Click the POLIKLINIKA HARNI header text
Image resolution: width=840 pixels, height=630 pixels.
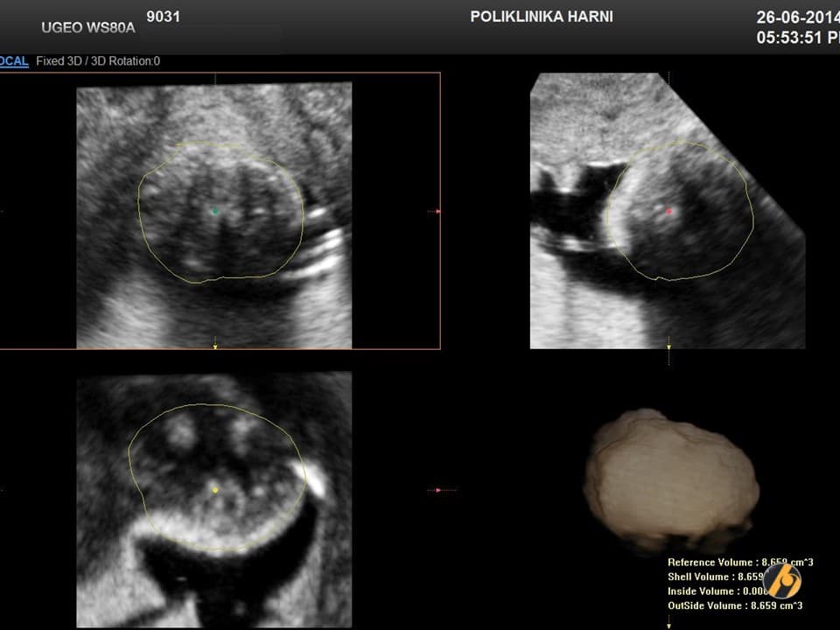542,17
